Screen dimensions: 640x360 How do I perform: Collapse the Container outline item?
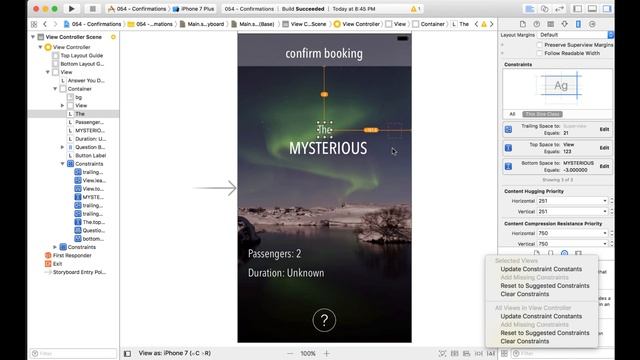point(55,89)
